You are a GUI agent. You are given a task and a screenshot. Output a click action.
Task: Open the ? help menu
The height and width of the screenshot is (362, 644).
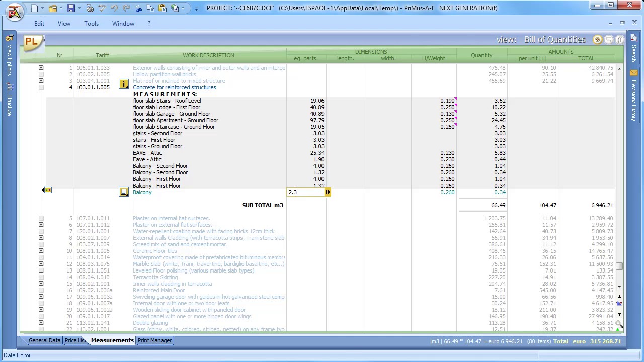[149, 24]
